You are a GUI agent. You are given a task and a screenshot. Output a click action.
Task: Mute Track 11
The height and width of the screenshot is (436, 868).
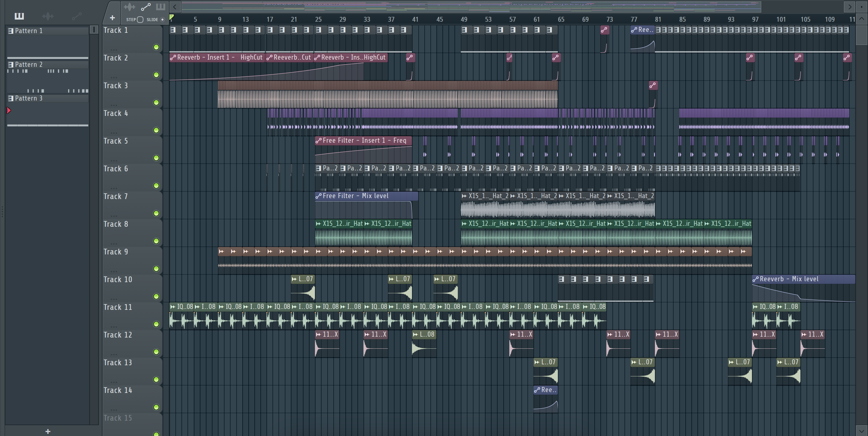coord(156,324)
